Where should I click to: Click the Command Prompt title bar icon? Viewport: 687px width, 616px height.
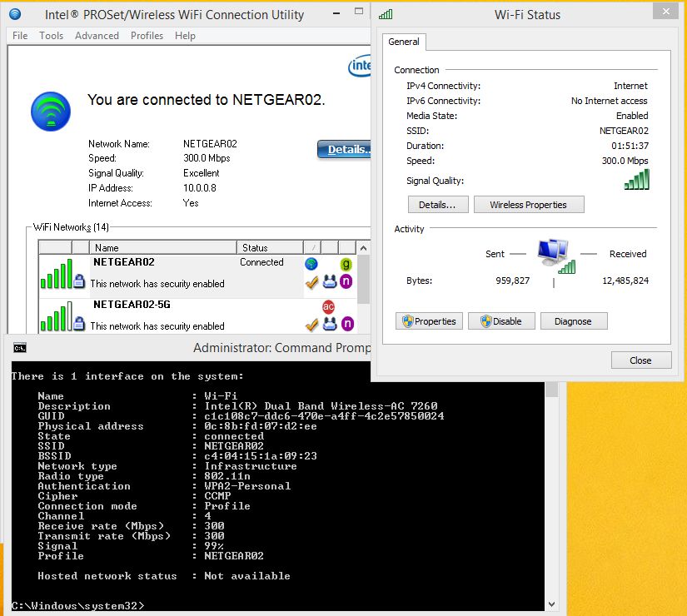point(20,348)
